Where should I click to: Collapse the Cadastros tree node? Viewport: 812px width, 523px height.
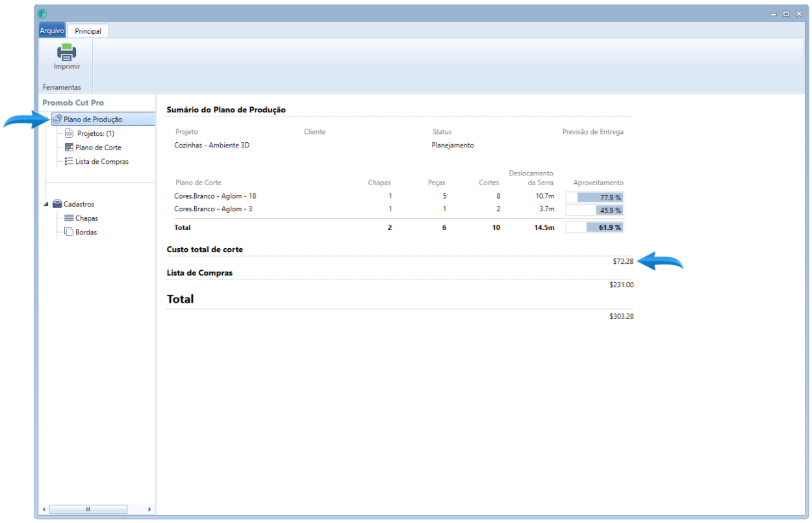click(x=46, y=205)
